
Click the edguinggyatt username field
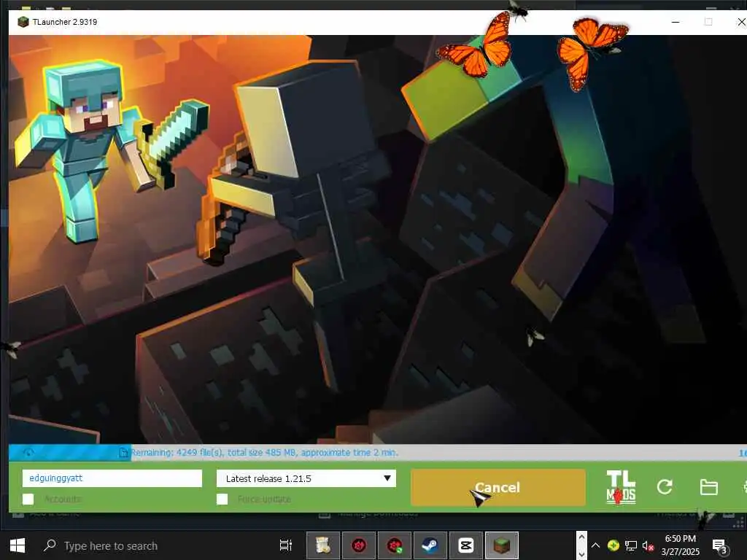112,478
